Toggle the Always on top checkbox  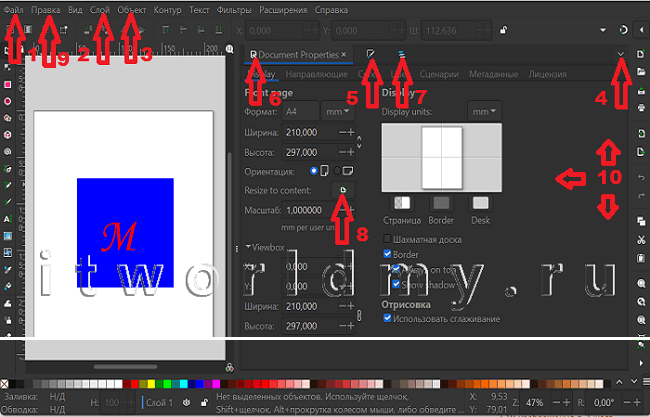[396, 269]
